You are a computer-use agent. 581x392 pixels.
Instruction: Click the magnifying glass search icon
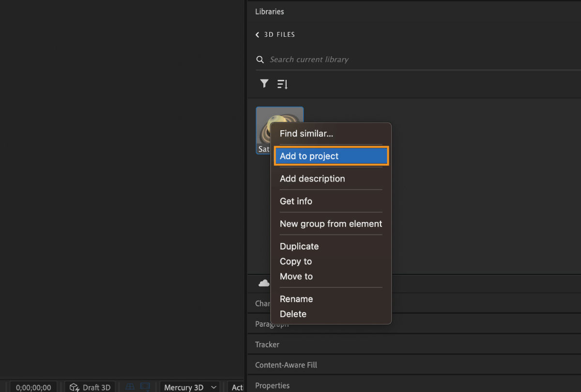click(260, 59)
